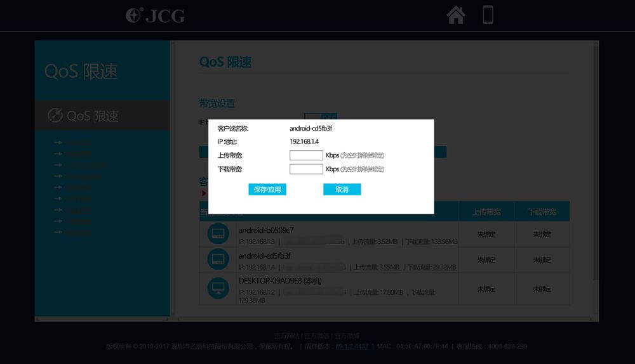Viewport: 635px width, 364px height.
Task: Click the 带宽设置 section heading
Action: [217, 103]
